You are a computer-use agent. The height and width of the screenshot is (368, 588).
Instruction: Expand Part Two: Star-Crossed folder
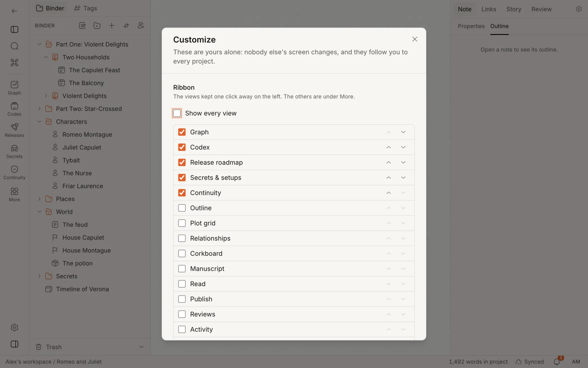tap(39, 109)
